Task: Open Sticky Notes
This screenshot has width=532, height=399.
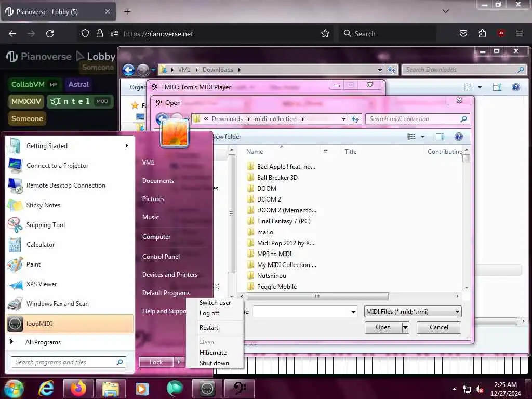Action: [x=70, y=205]
